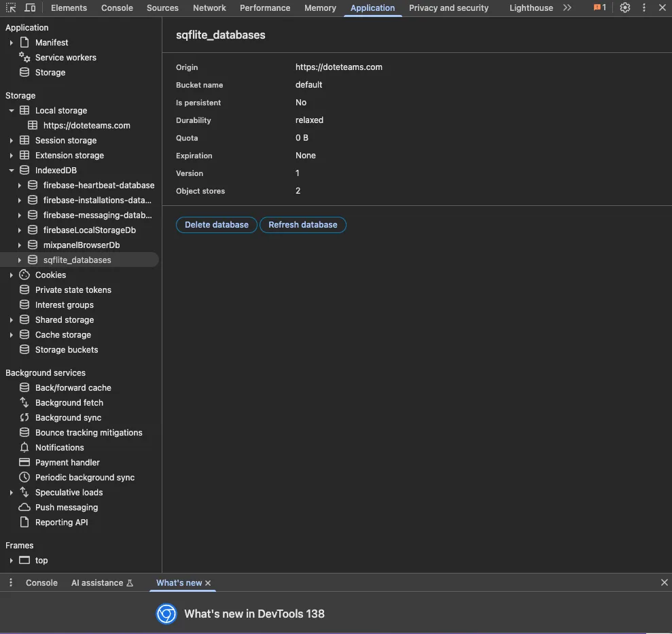
Task: Click the Storage buckets database icon
Action: tap(24, 349)
